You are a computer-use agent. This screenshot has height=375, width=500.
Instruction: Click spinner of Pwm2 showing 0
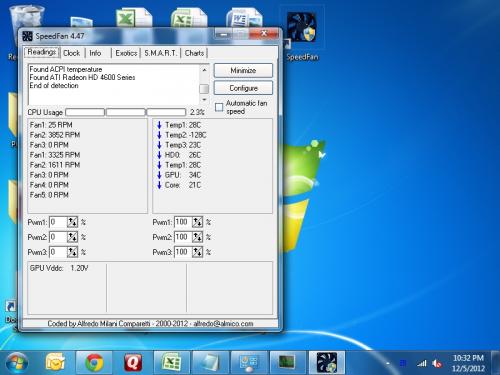72,237
